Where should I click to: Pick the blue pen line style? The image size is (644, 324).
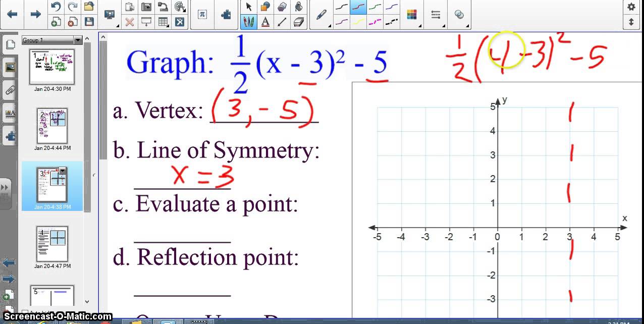click(392, 7)
